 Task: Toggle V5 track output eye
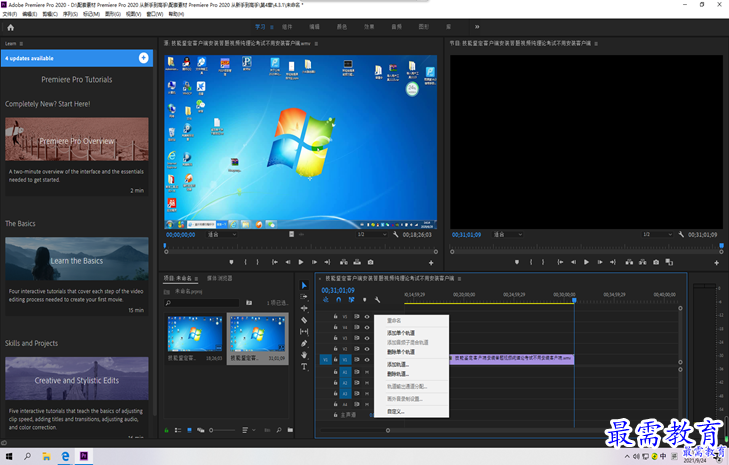(x=367, y=317)
